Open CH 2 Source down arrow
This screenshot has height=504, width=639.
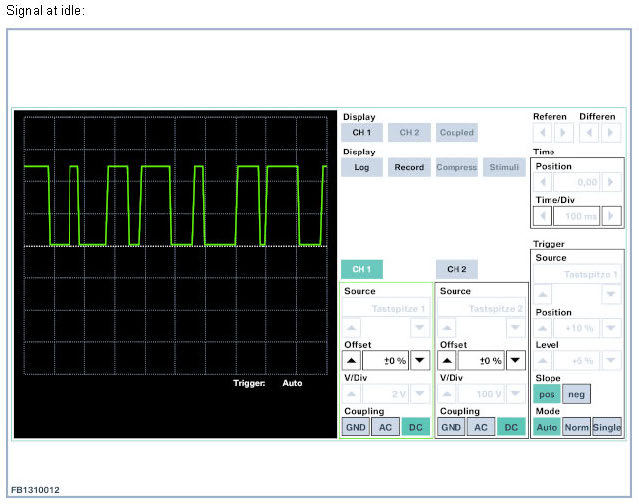517,328
